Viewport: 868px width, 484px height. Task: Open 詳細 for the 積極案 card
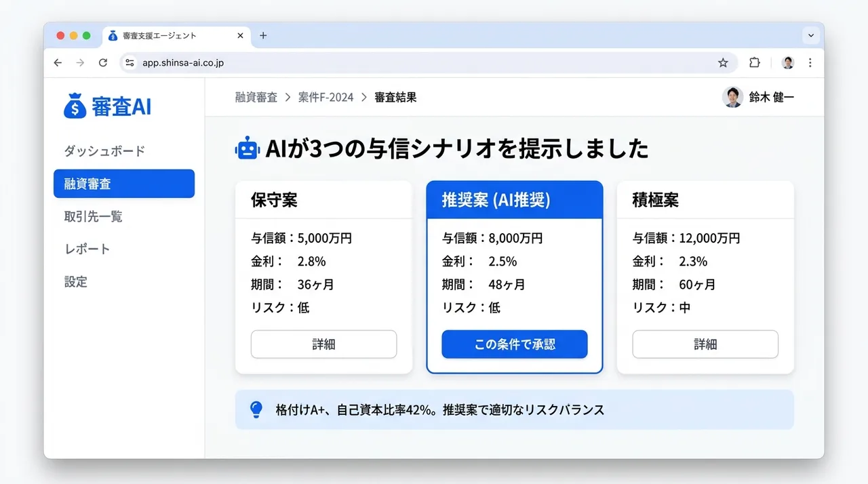(x=705, y=344)
